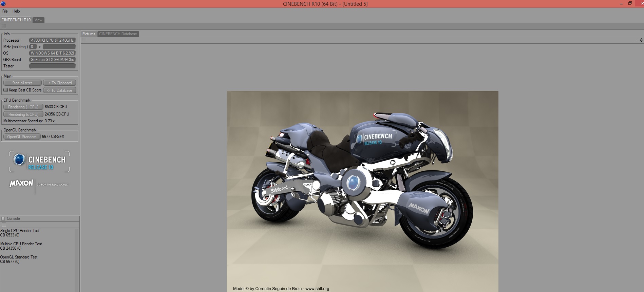Minimize the CINEBENCH window
This screenshot has width=644, height=292.
point(621,4)
